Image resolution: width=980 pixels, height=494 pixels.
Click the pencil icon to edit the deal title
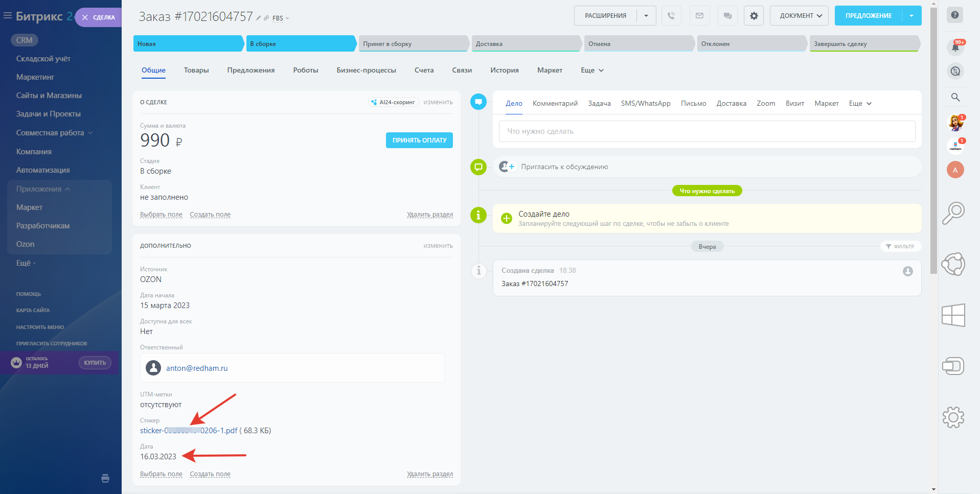click(259, 18)
